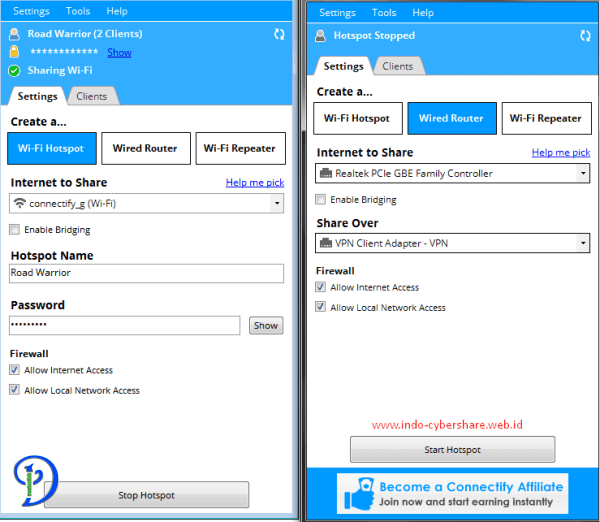Select Wi-Fi Repeater mode in left window
Image resolution: width=600 pixels, height=522 pixels.
tap(240, 148)
